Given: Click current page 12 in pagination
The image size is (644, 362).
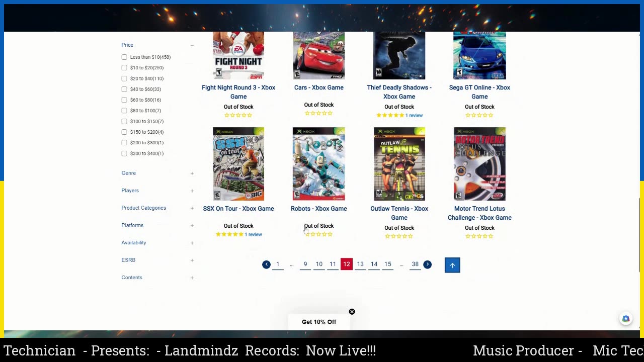Looking at the screenshot, I should 347,264.
